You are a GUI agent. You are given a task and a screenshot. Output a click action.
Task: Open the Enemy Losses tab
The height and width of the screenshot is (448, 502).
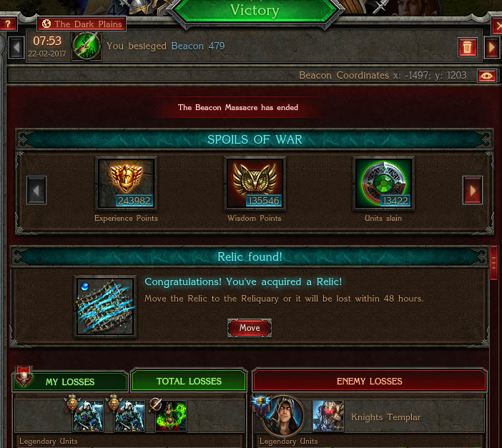click(370, 381)
